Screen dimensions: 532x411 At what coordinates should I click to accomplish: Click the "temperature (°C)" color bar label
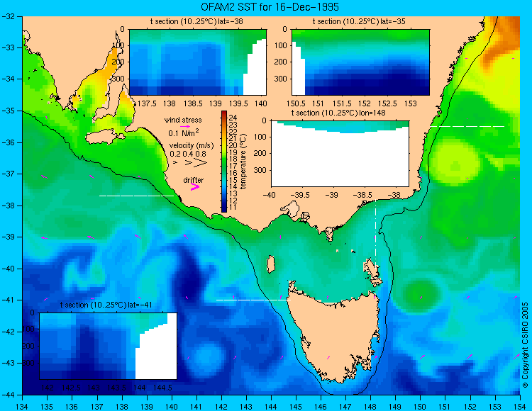[x=243, y=161]
